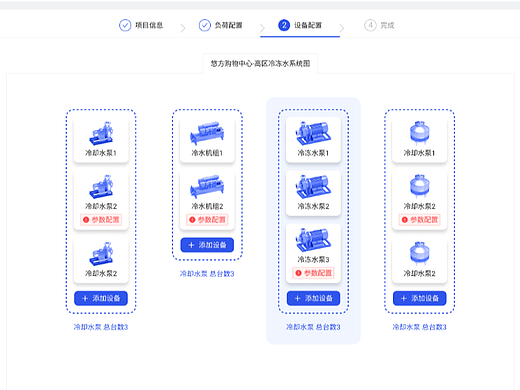Select the 冷水机组2 chiller icon

[207, 187]
